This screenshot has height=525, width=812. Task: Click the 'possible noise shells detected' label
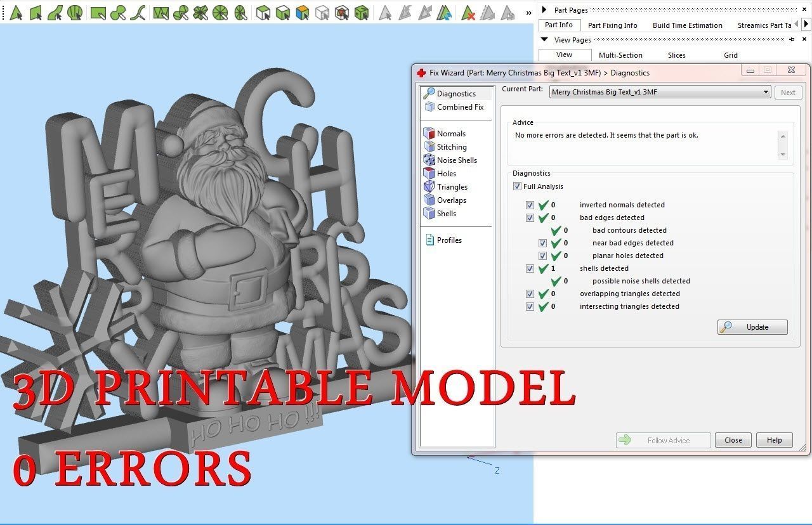641,281
